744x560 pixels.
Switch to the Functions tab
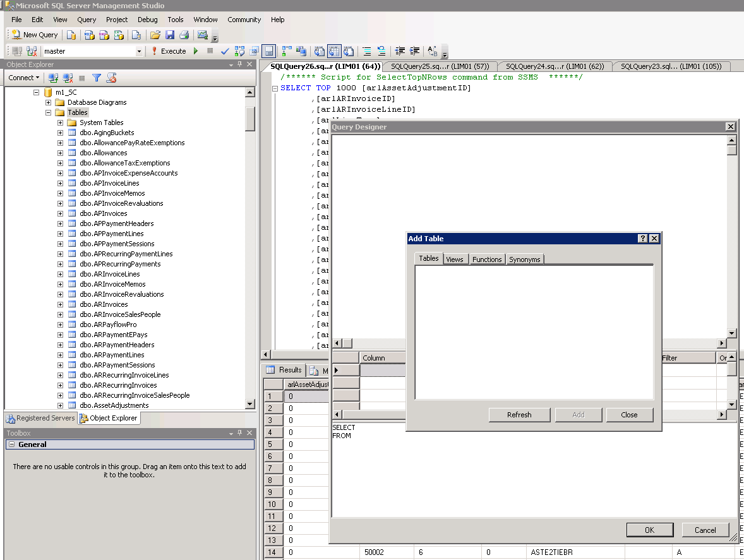[487, 259]
